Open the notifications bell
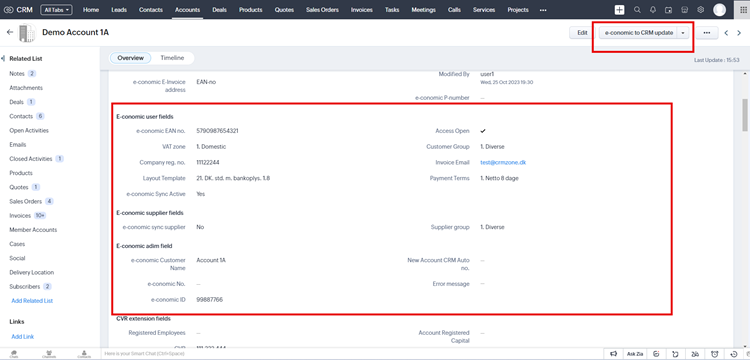Screen dimensions: 750x360 coord(653,10)
